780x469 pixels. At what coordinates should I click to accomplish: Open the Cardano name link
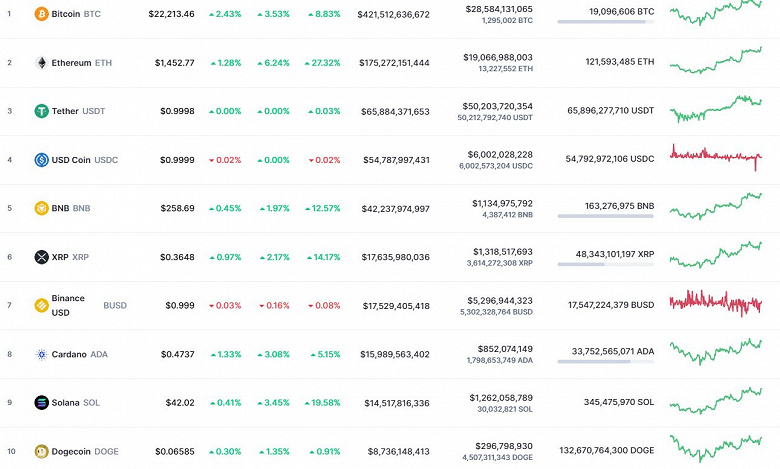point(68,354)
